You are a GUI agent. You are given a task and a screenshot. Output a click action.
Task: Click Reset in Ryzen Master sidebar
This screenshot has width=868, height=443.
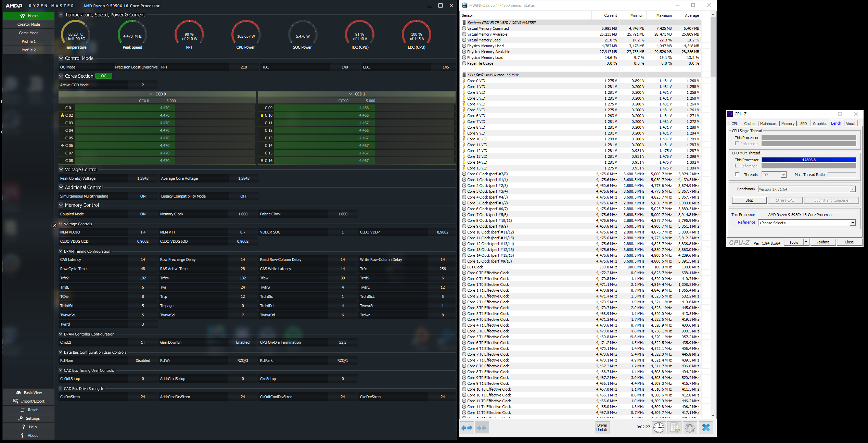pyautogui.click(x=29, y=410)
